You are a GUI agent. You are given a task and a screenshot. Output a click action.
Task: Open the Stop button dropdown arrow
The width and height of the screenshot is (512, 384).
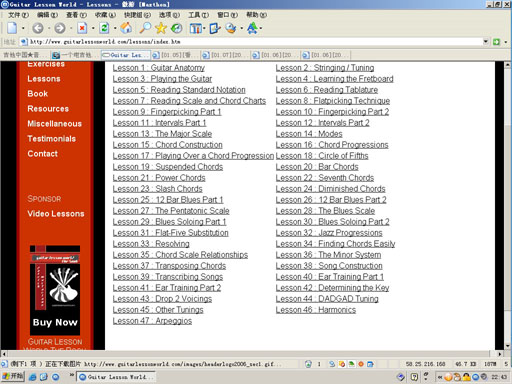(x=93, y=29)
